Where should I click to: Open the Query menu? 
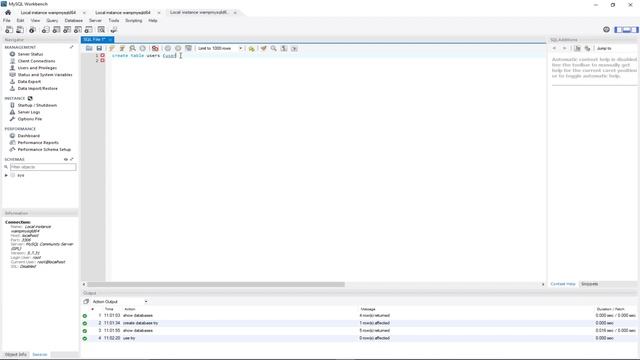click(52, 20)
